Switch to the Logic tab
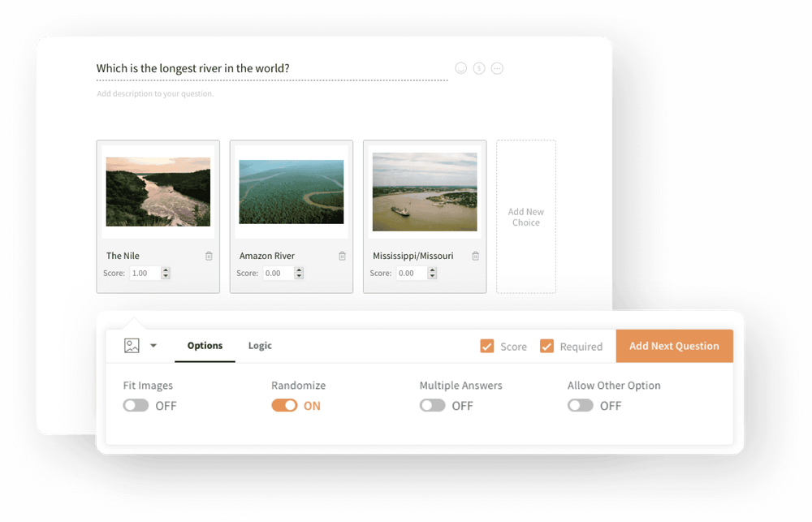812x522 pixels. 260,346
